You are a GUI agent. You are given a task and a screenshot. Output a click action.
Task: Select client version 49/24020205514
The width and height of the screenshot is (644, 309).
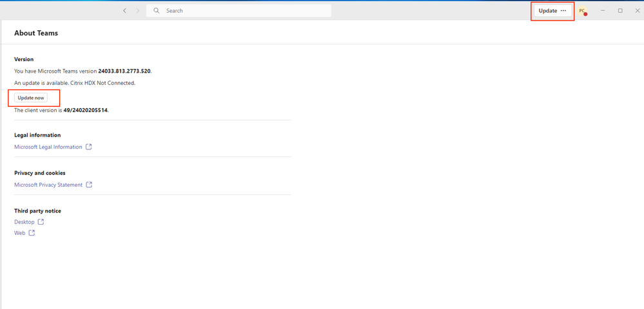(x=86, y=110)
